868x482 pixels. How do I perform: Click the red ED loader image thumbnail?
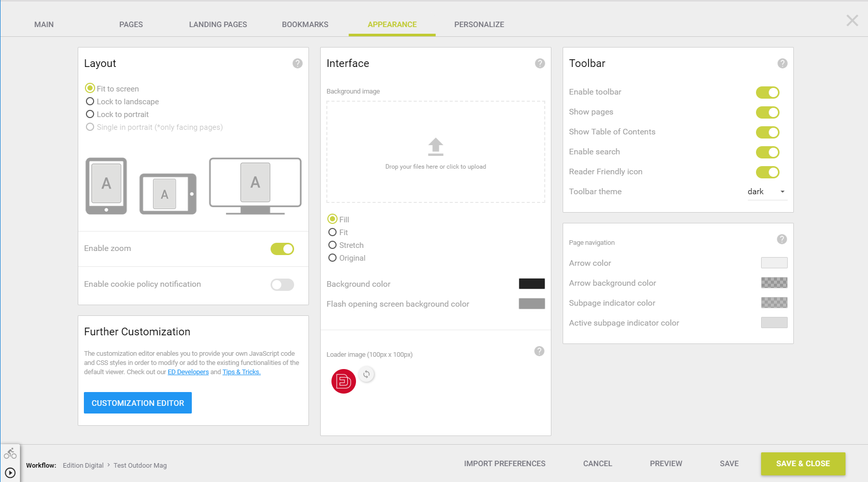click(343, 381)
